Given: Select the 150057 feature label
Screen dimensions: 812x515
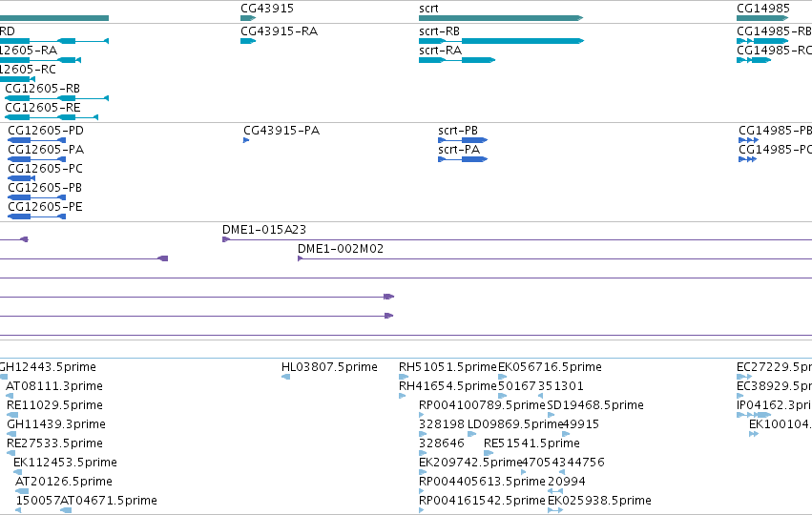Looking at the screenshot, I should click(x=38, y=501).
